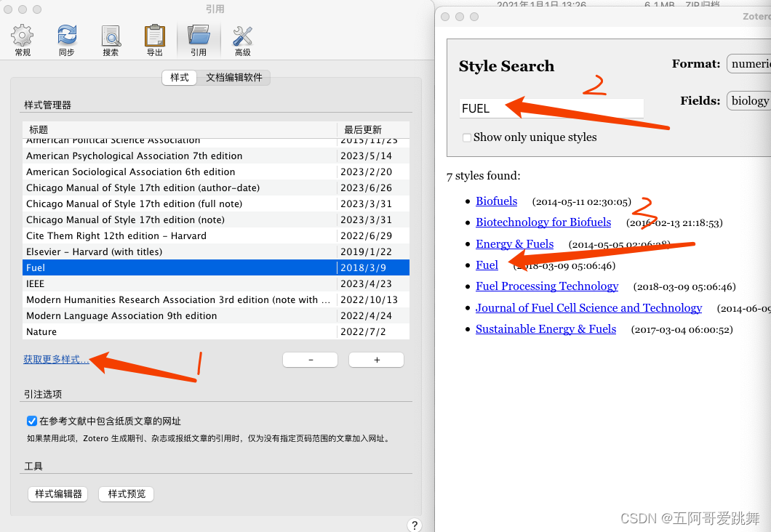
Task: Toggle 在参考文献中包含纸质文章的网址 checkbox
Action: pos(32,421)
